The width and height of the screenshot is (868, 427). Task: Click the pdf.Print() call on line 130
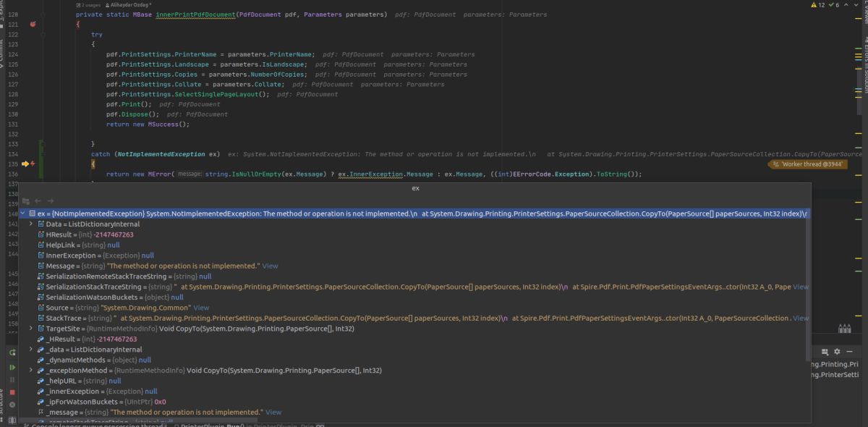[x=129, y=104]
